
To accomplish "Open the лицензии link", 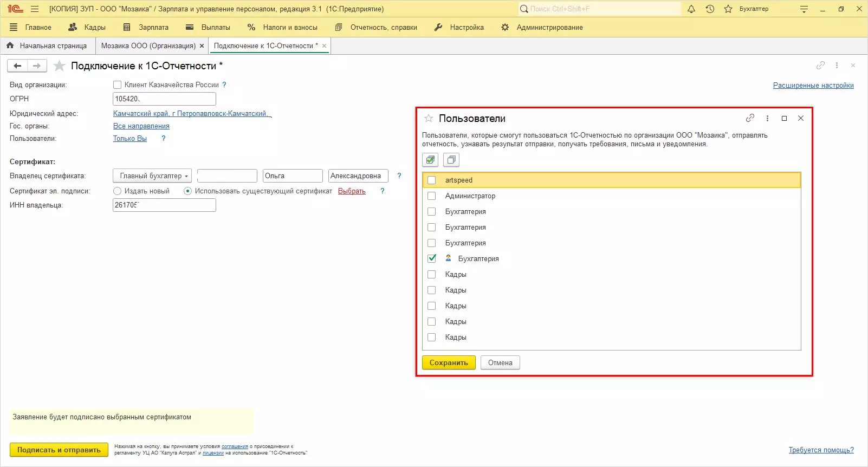I will click(213, 453).
